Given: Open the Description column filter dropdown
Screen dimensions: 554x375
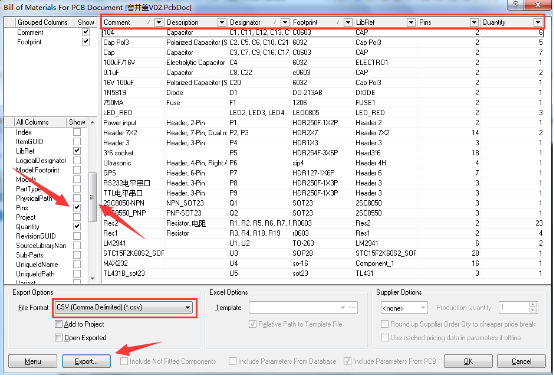Looking at the screenshot, I should pos(222,23).
